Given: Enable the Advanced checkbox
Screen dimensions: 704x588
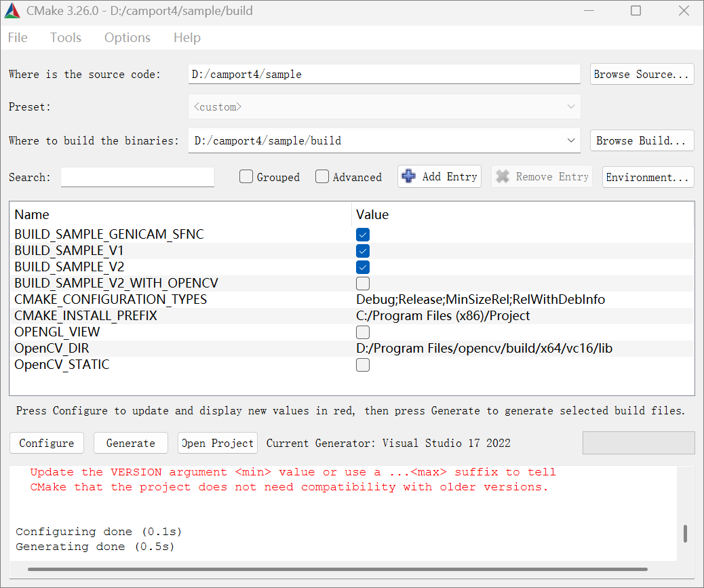Looking at the screenshot, I should pos(322,176).
